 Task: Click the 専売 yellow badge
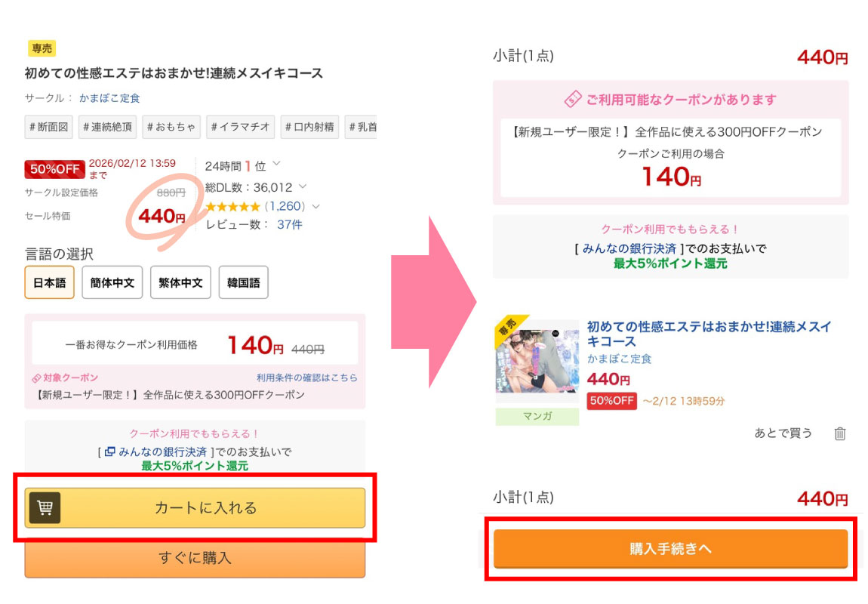pyautogui.click(x=42, y=48)
